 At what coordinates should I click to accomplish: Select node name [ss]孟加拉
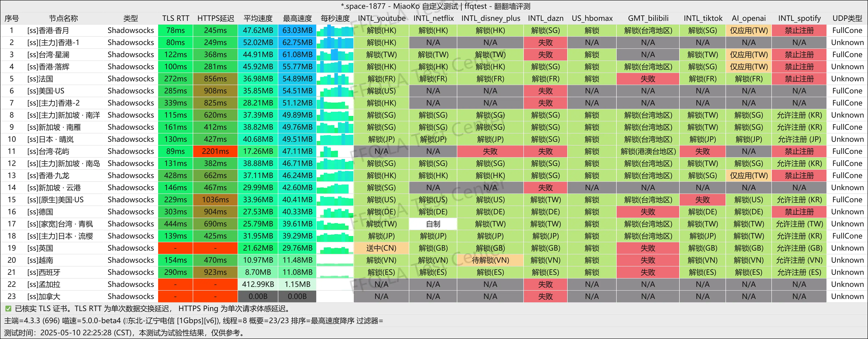pos(44,284)
